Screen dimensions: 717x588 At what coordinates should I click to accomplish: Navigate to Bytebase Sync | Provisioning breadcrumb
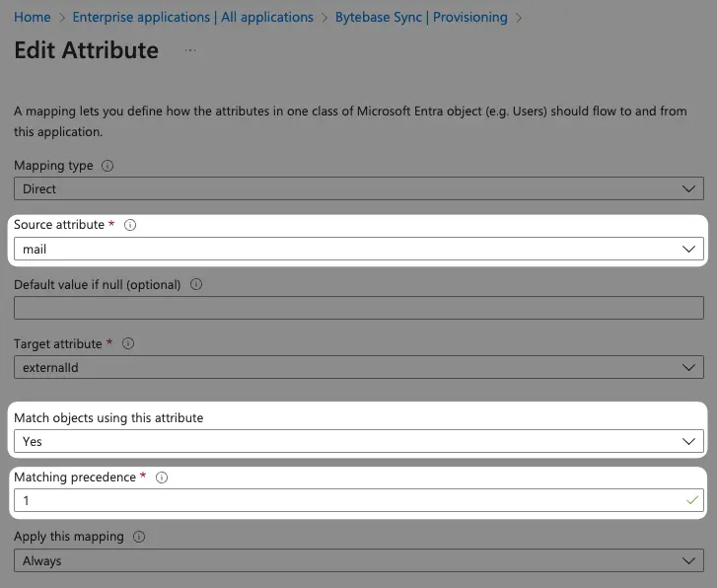pyautogui.click(x=421, y=18)
